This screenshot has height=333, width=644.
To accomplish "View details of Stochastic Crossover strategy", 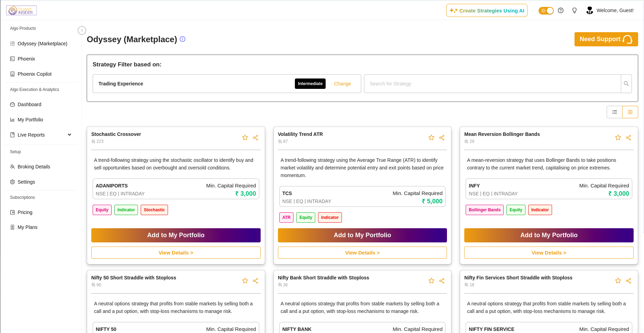I will pos(176,253).
